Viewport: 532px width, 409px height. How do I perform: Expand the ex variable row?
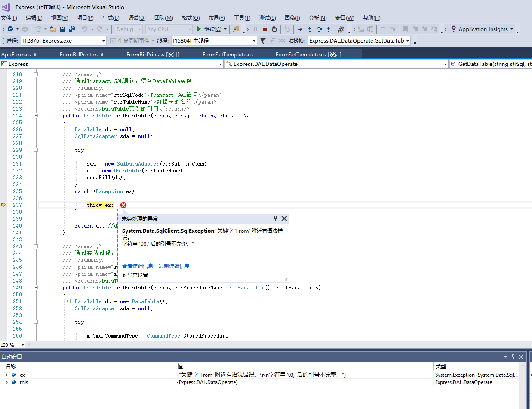(6, 375)
